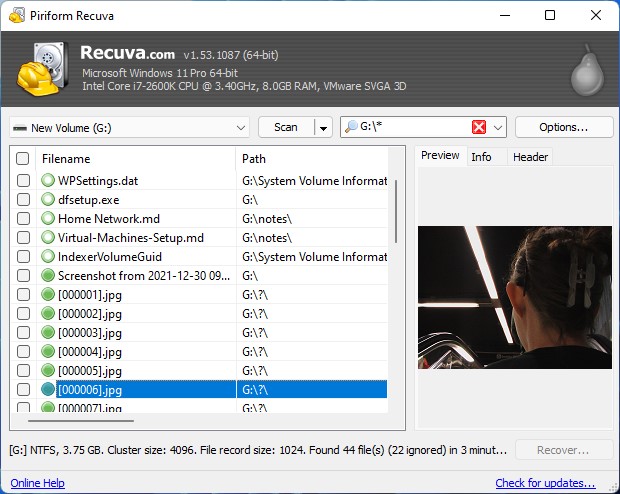Image resolution: width=620 pixels, height=494 pixels.
Task: Open the New Volume (G:) drive dropdown
Action: tap(129, 127)
